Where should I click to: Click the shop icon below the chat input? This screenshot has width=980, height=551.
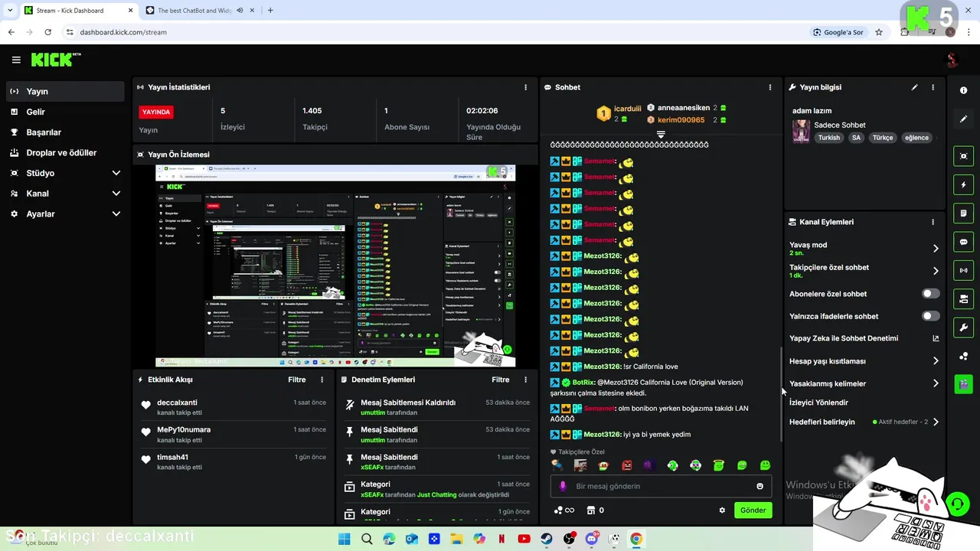tap(591, 510)
